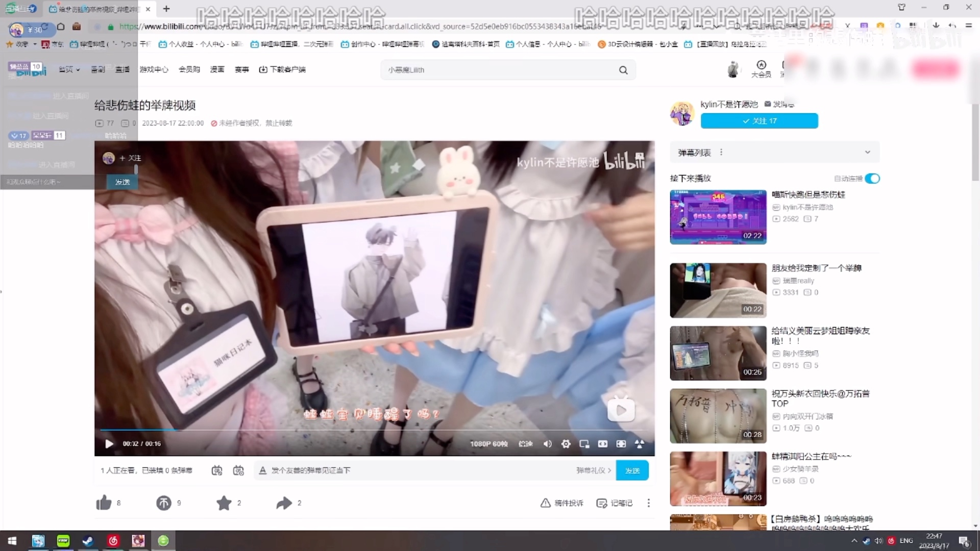Click the favorite/star button on video
This screenshot has width=980, height=551.
tap(224, 503)
